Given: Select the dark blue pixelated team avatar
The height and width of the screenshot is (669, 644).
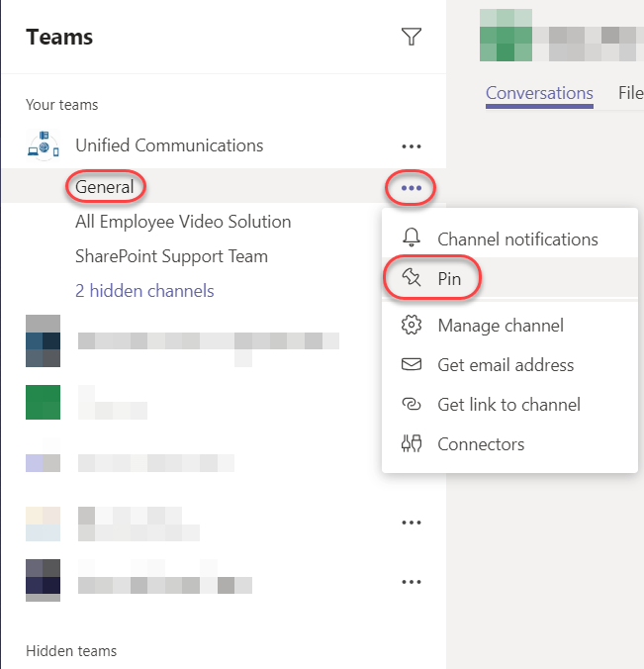Looking at the screenshot, I should [44, 340].
